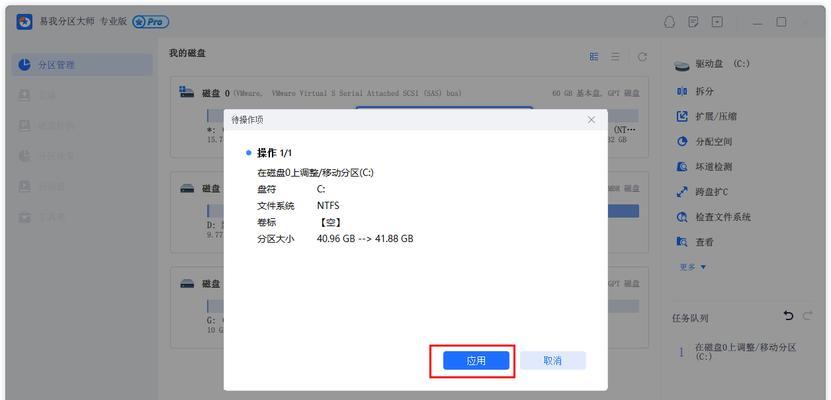Select 扩展/压缩 in the right panel
The height and width of the screenshot is (400, 831).
coord(716,117)
